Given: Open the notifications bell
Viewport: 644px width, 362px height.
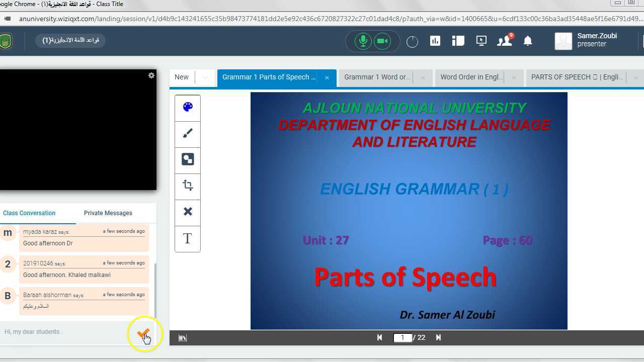Looking at the screenshot, I should [x=528, y=41].
